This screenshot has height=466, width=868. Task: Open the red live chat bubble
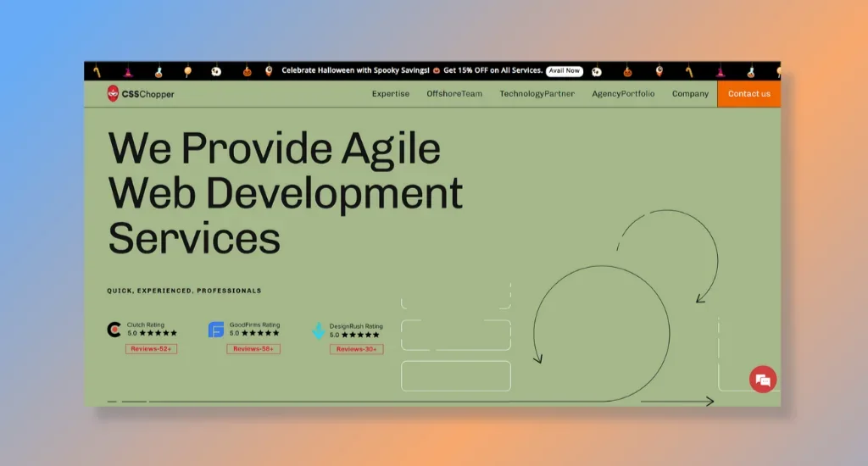pos(762,380)
